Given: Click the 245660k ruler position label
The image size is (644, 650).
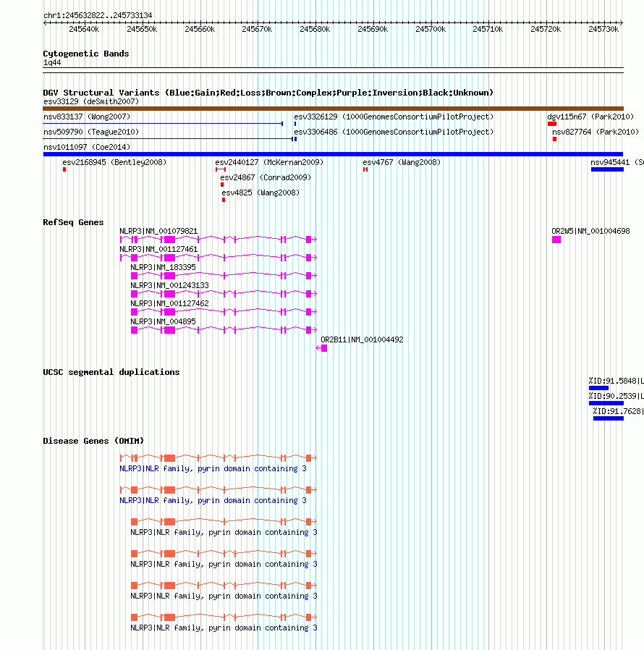Looking at the screenshot, I should tap(200, 29).
